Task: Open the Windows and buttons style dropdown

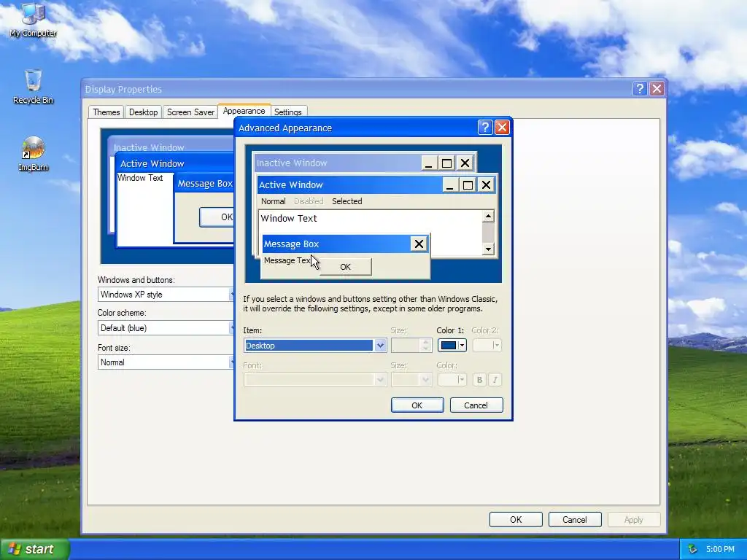Action: pos(166,295)
